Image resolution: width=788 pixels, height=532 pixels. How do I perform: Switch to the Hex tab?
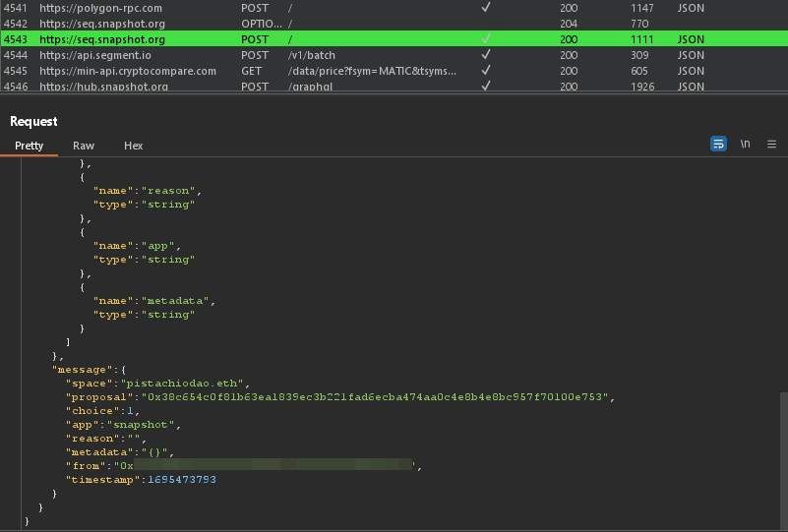point(134,146)
